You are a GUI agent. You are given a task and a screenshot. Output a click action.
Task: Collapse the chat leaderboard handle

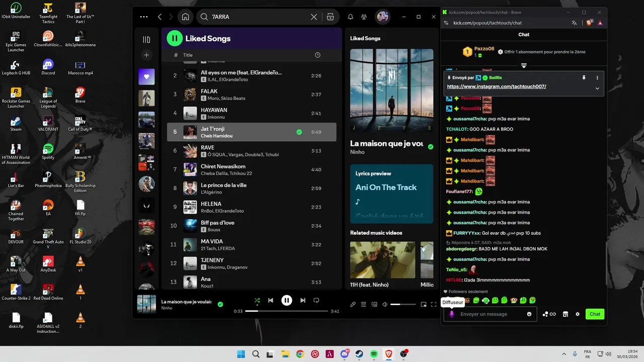pyautogui.click(x=524, y=66)
